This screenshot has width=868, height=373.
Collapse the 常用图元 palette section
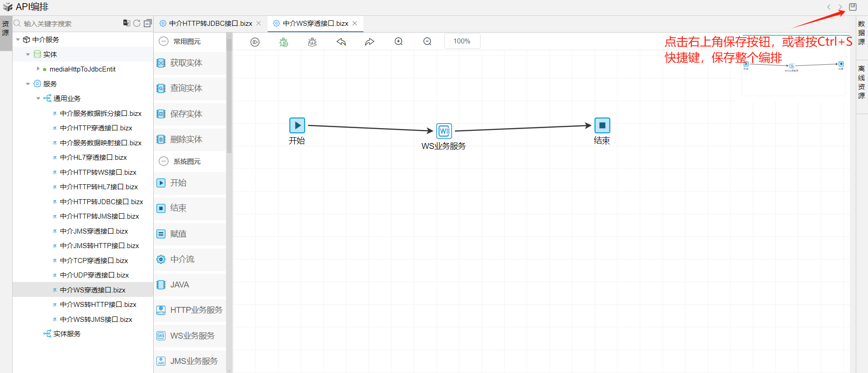point(164,41)
